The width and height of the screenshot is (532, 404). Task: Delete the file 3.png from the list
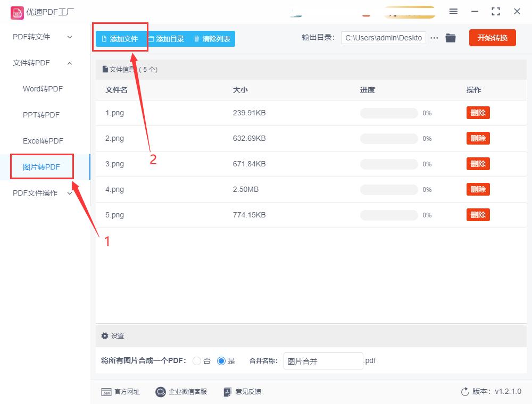[477, 163]
